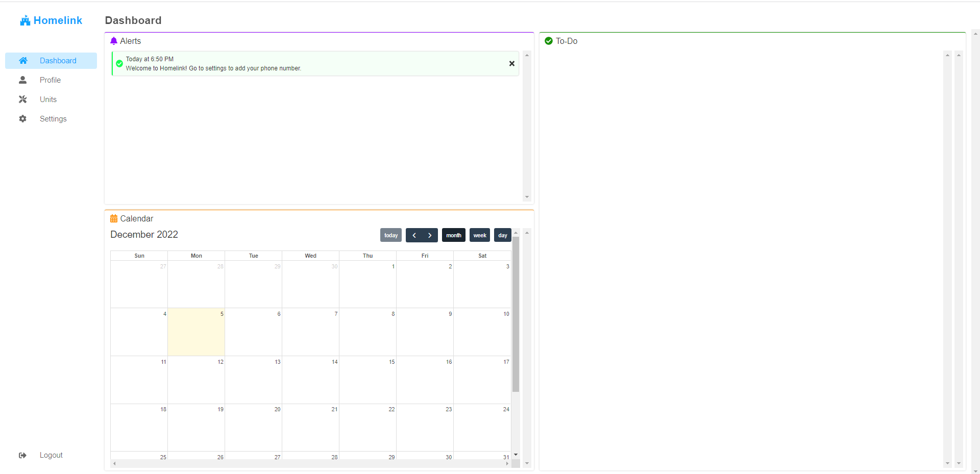Open the Units menu item
This screenshot has height=474, width=980.
[x=48, y=99]
